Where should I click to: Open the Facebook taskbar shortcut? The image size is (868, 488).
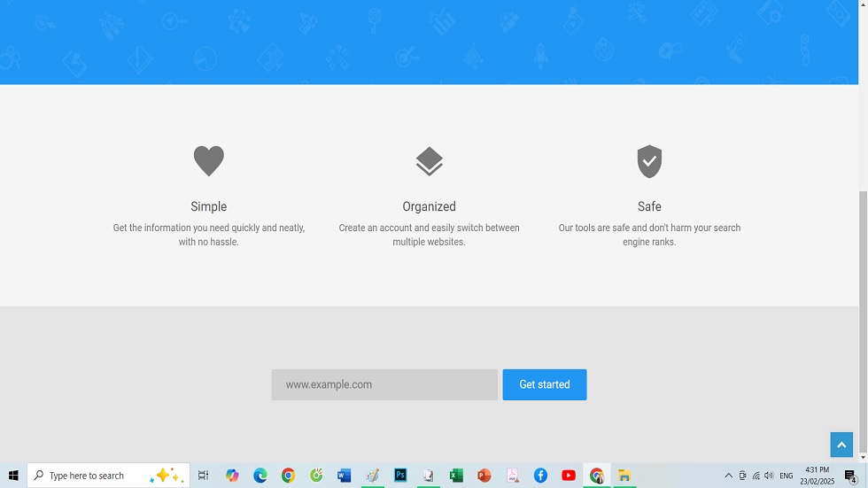click(x=540, y=476)
